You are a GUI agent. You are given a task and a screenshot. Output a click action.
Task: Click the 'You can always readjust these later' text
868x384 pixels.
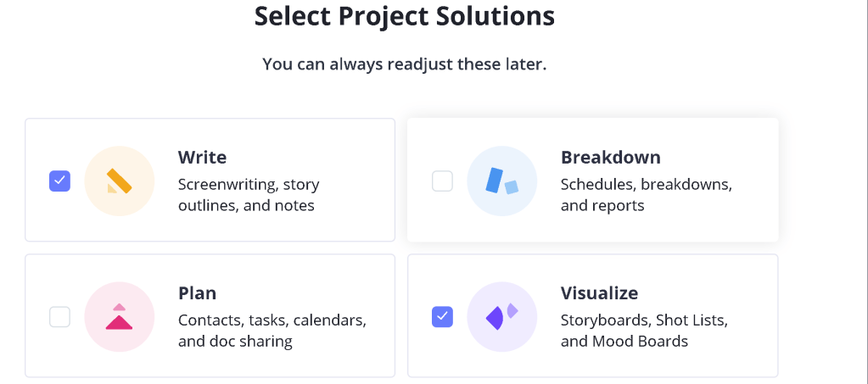(x=405, y=64)
